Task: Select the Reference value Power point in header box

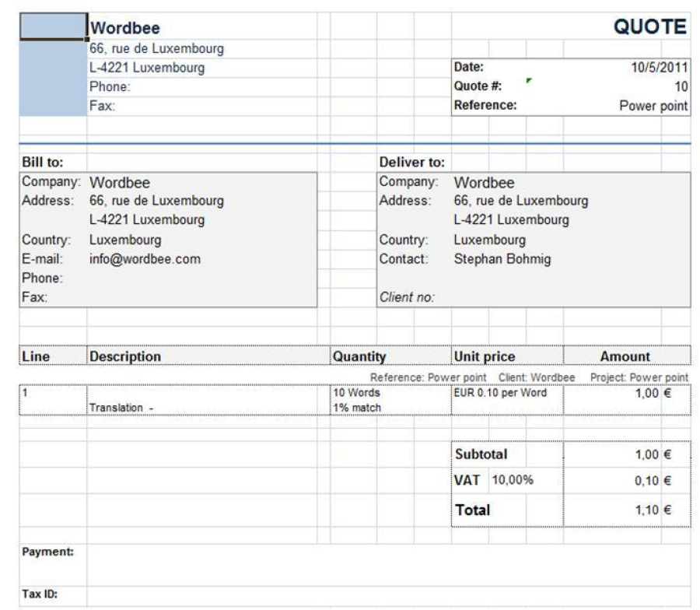Action: 653,106
